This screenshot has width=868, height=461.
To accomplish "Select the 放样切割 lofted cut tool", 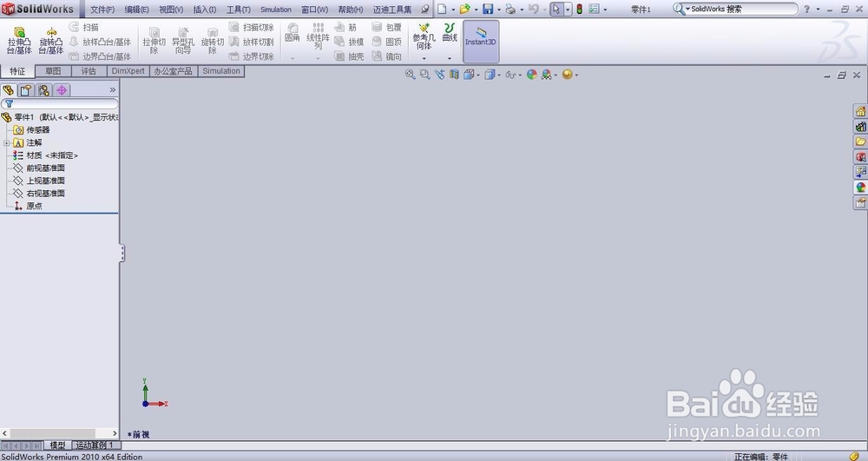I will (x=252, y=42).
